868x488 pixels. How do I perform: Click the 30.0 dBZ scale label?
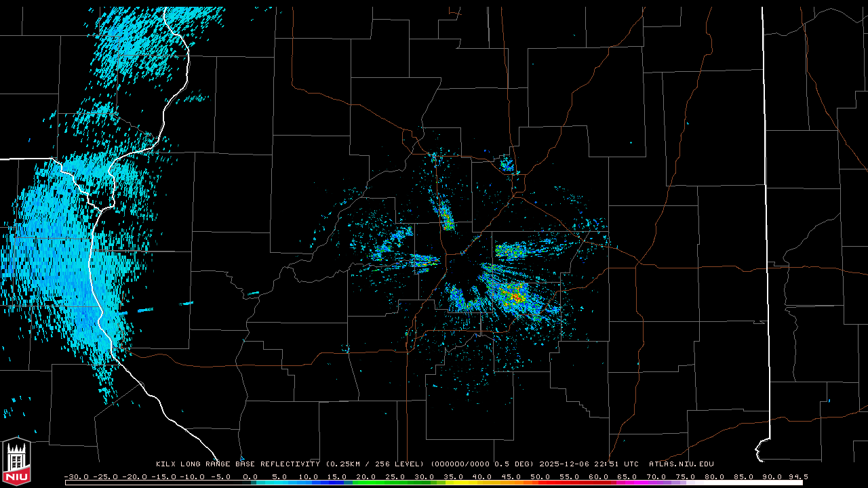[x=425, y=476]
